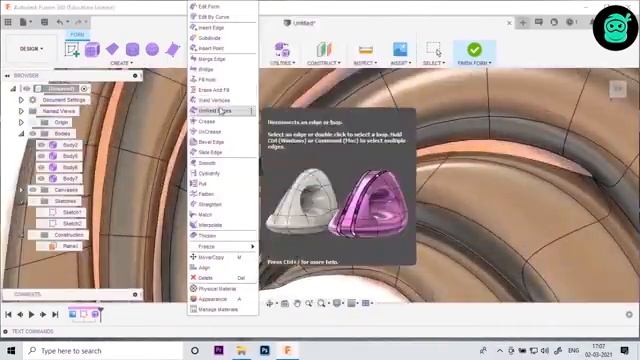This screenshot has width=640, height=360.
Task: Expand the Canvases folder
Action: (x=21, y=190)
